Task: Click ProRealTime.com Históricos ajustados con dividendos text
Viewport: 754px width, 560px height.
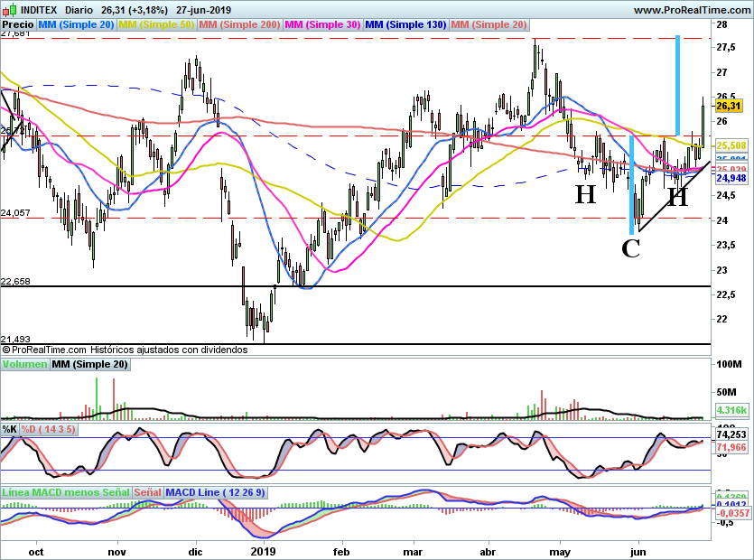Action: [x=125, y=350]
